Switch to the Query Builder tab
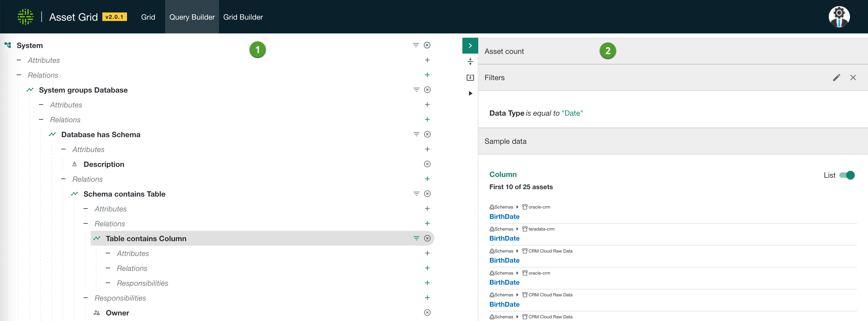Screen dimensions: 868x321 (192, 17)
